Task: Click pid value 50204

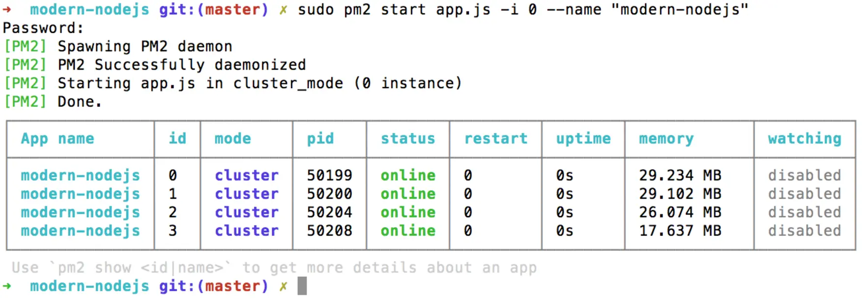Action: [329, 212]
